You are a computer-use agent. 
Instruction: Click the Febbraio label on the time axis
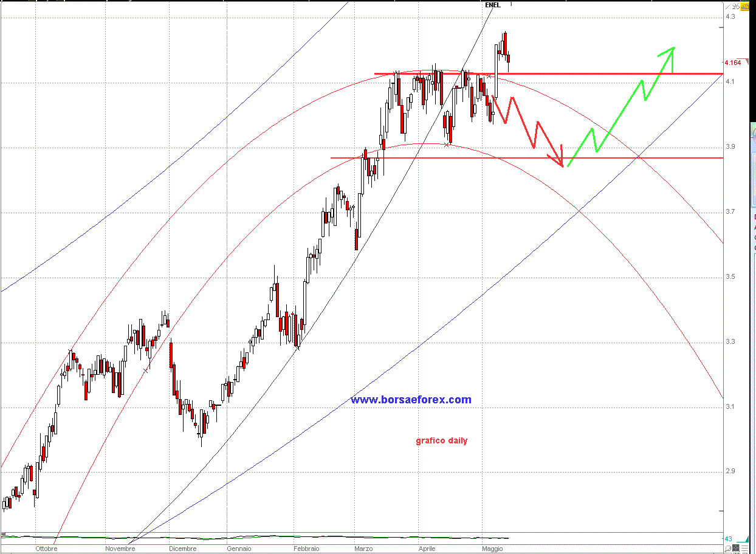[306, 549]
